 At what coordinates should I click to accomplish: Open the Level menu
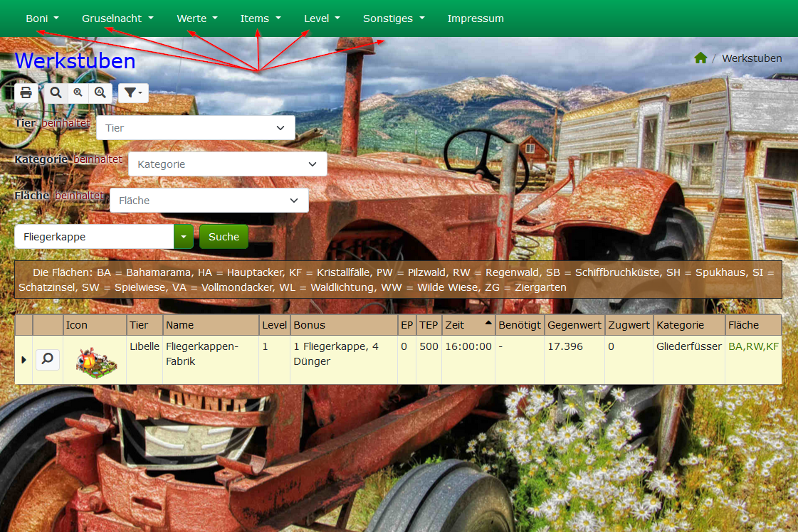(x=322, y=18)
